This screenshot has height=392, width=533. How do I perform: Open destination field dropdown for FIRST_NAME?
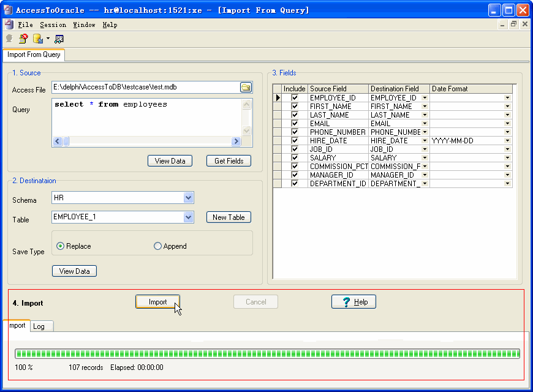(x=425, y=107)
